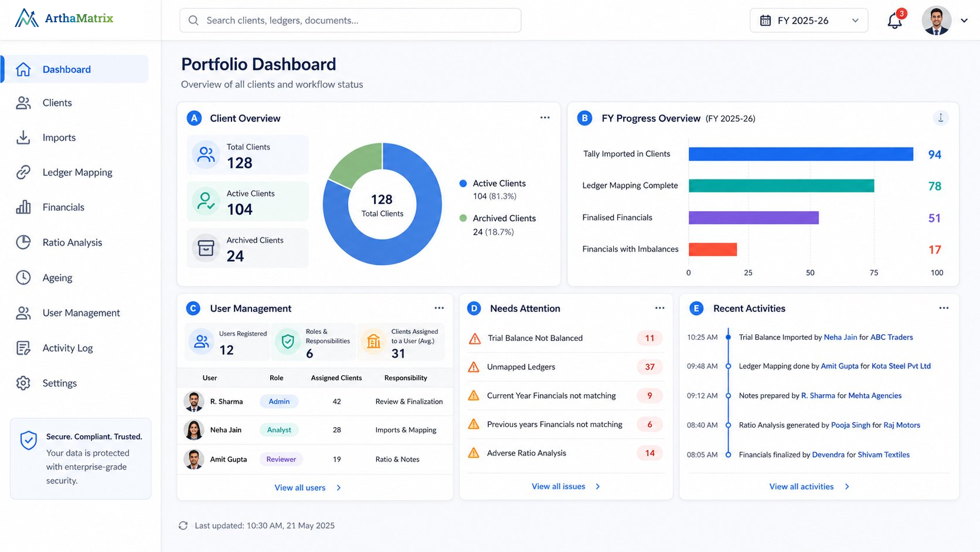Open Needs Attention more options menu

coord(660,308)
